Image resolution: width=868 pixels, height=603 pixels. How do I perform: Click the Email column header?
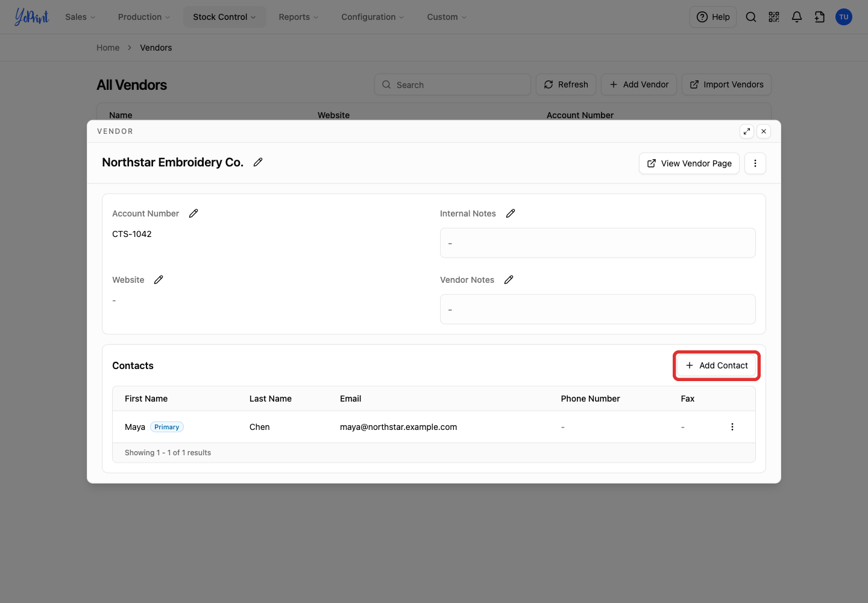pyautogui.click(x=351, y=399)
